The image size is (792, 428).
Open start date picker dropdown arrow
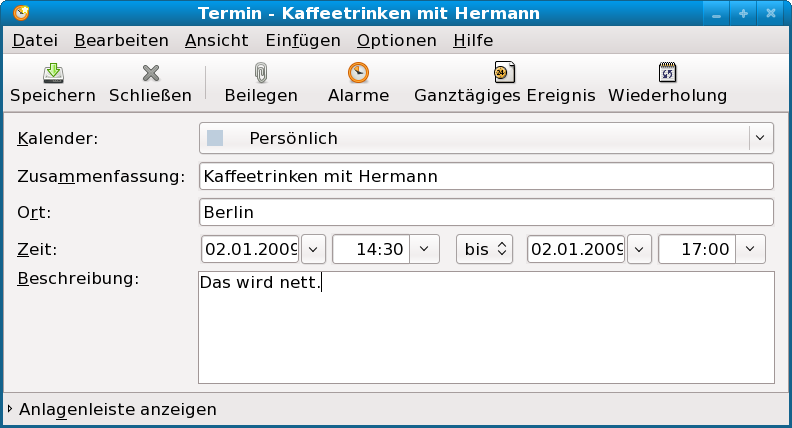coord(313,249)
